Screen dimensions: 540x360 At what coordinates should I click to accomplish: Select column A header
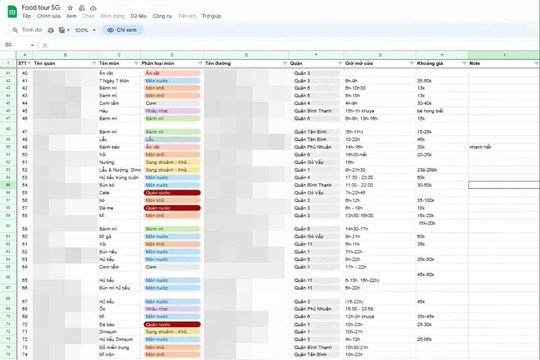[25, 55]
